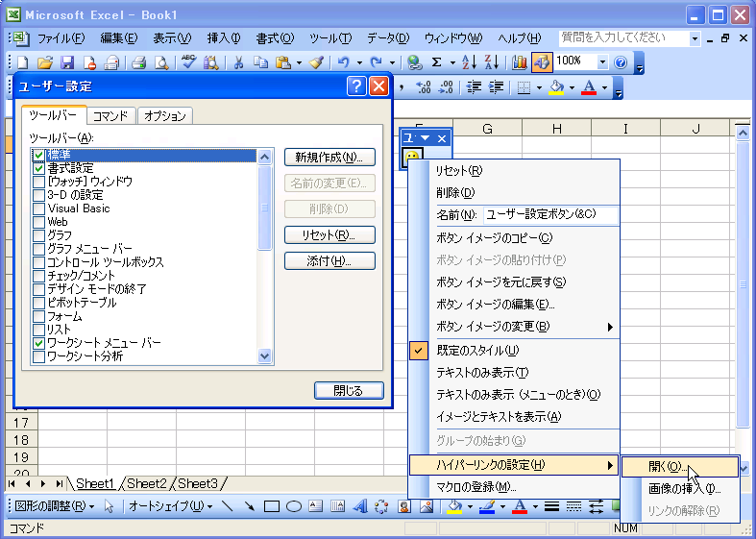The width and height of the screenshot is (756, 539).
Task: Check the Visual Basic toolbar checkbox
Action: coord(39,208)
